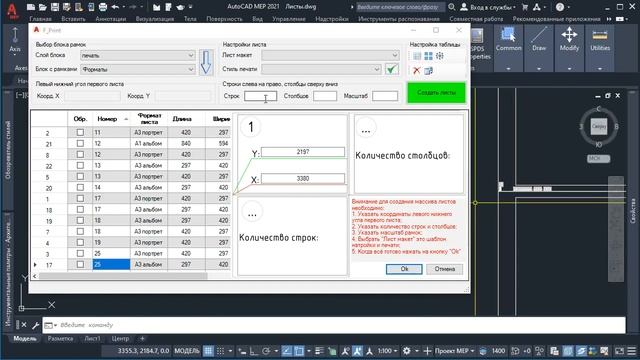Viewport: 640px width, 360px height.
Task: Click into the Столбцов input field
Action: [x=325, y=96]
